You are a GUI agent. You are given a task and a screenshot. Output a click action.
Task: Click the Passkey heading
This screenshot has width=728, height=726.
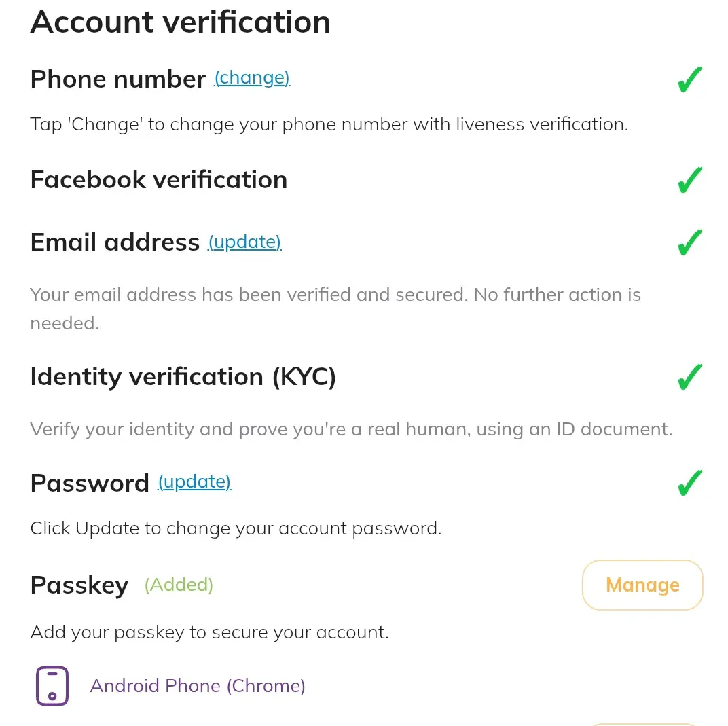79,585
